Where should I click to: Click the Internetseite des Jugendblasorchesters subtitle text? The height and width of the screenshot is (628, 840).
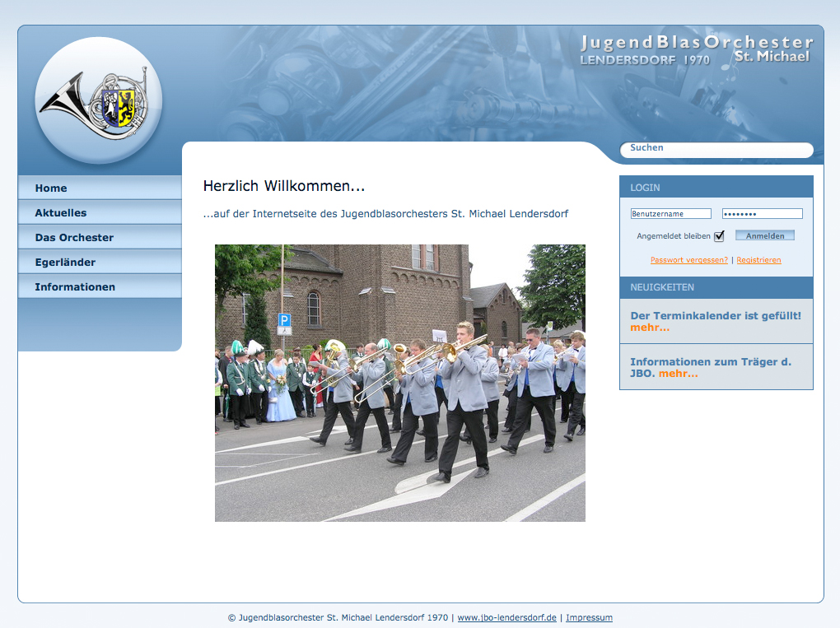click(x=385, y=214)
